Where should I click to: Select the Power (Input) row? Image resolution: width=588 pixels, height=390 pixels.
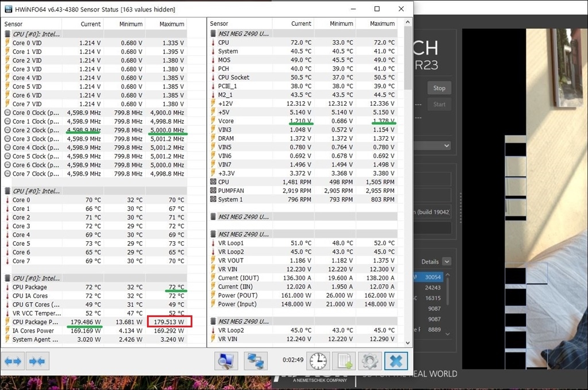303,304
